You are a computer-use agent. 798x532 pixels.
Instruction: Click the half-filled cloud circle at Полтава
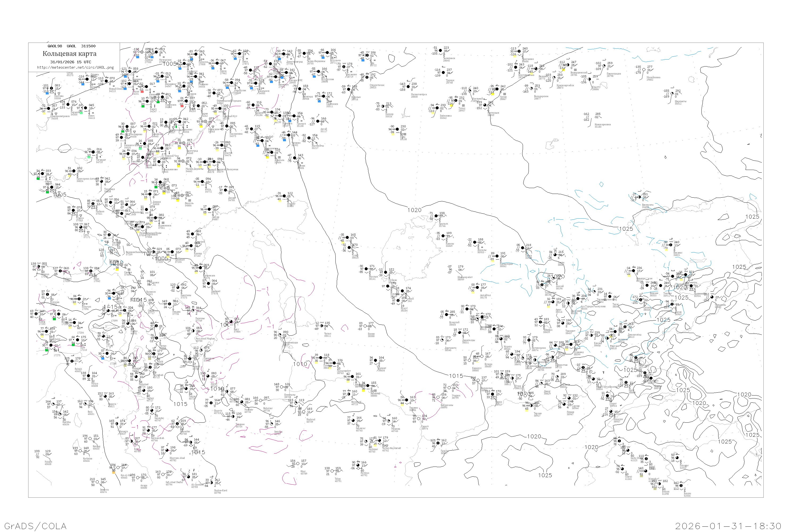tap(51, 88)
